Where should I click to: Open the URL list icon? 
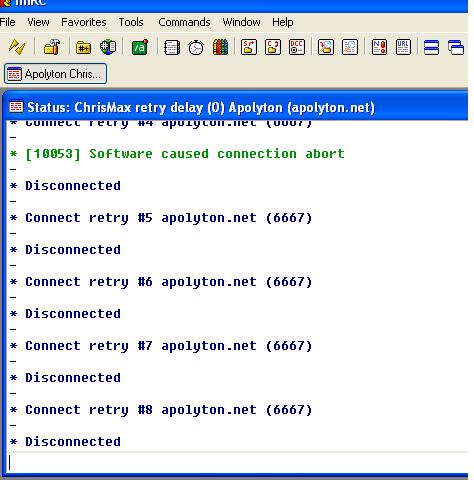click(403, 47)
